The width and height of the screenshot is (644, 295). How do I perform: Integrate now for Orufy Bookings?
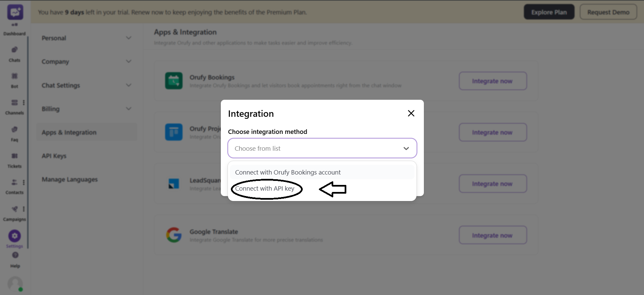[x=493, y=81]
